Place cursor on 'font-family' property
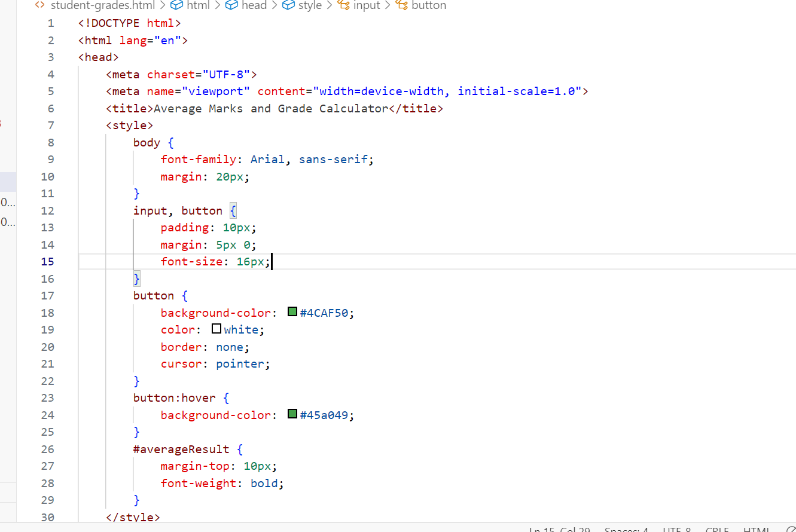The width and height of the screenshot is (796, 532). (199, 160)
